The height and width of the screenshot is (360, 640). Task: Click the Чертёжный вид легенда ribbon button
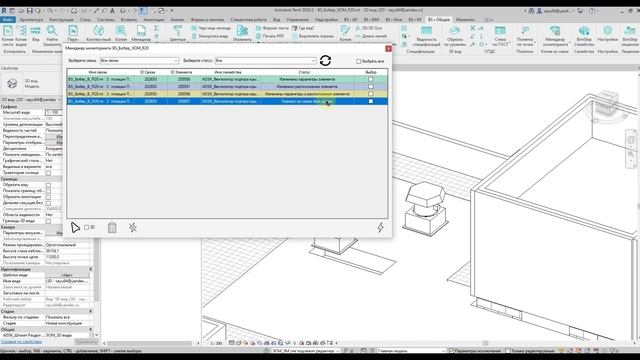pos(211,28)
